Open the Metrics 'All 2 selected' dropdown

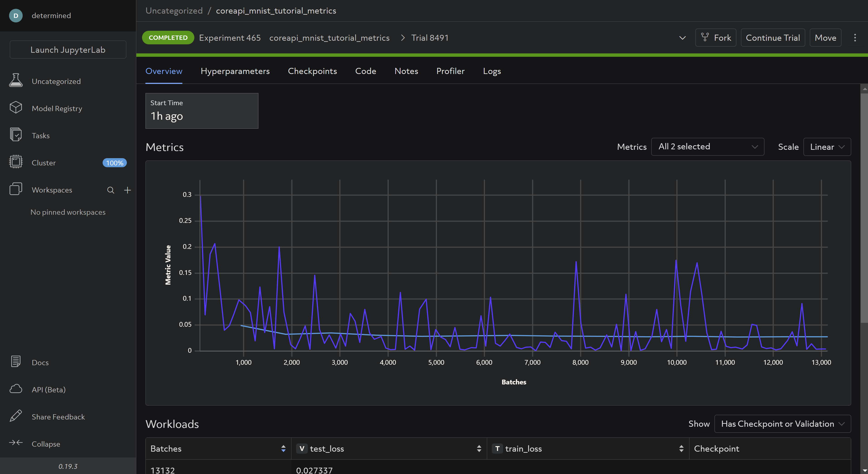tap(707, 147)
